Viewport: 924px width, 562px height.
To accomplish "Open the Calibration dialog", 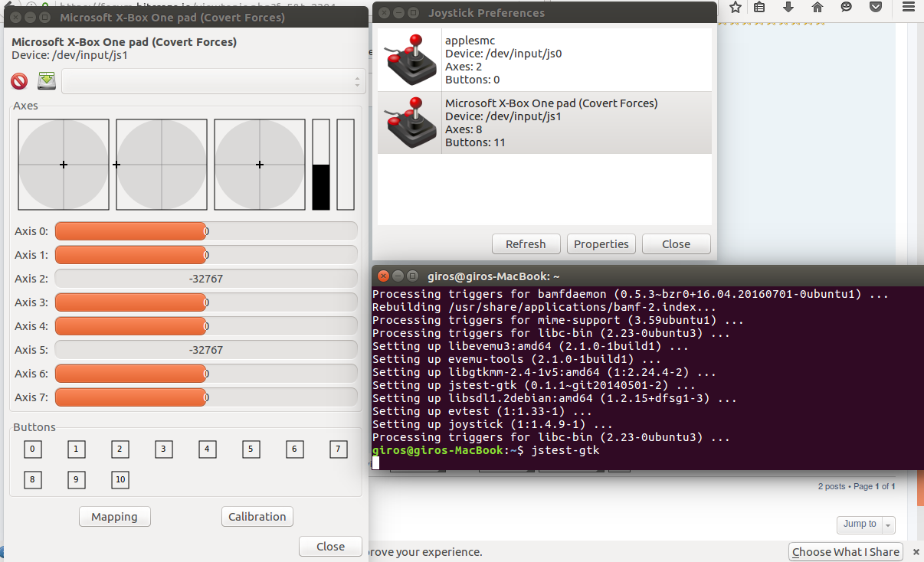I will coord(257,517).
